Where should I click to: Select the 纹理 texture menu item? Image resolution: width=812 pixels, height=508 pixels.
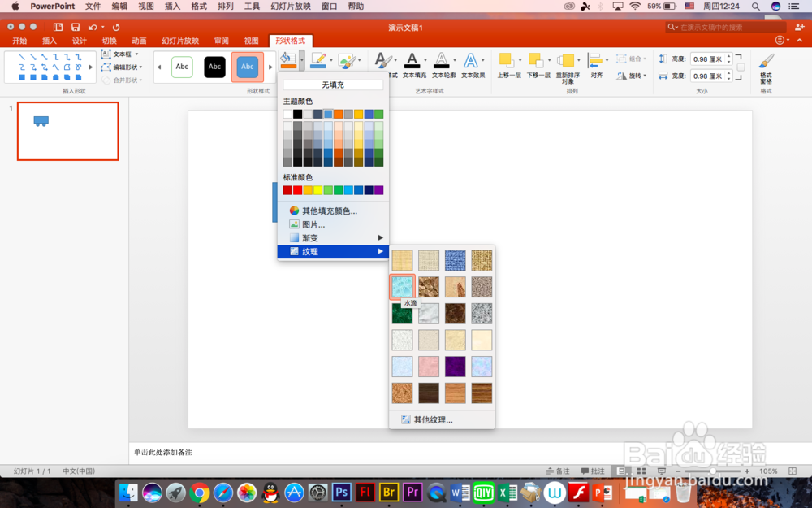pyautogui.click(x=333, y=251)
